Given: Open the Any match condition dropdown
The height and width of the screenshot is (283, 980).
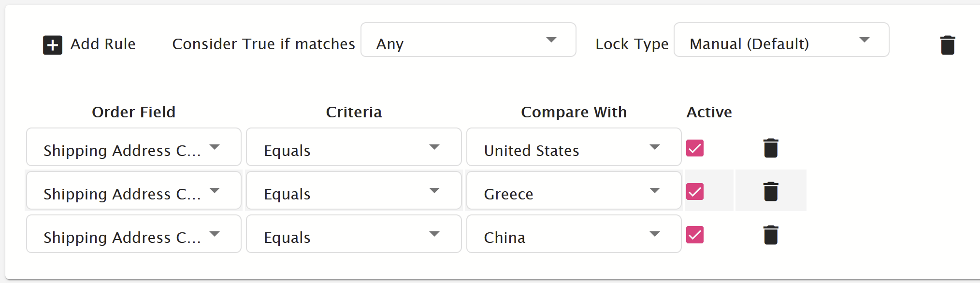Looking at the screenshot, I should [x=468, y=40].
